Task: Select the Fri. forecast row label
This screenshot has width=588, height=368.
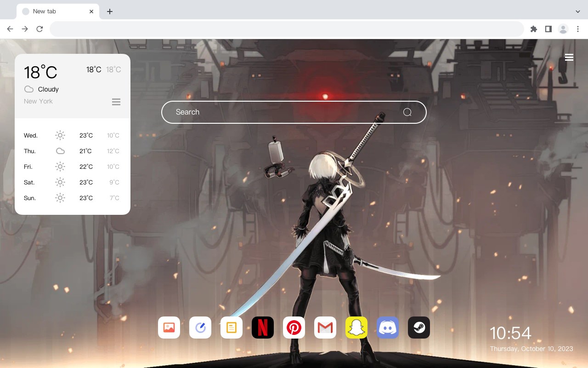Action: click(28, 167)
